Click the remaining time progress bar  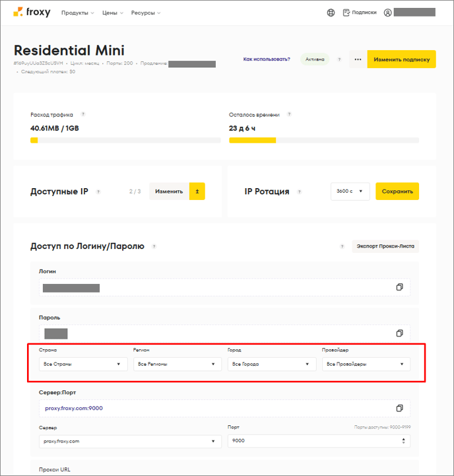pyautogui.click(x=324, y=140)
